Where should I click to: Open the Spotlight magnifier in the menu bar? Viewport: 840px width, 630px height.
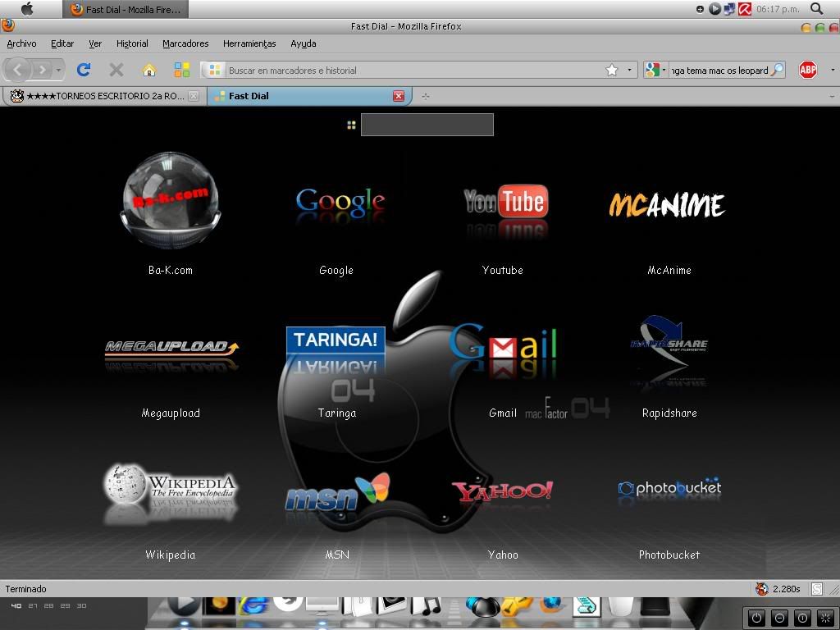(816, 8)
